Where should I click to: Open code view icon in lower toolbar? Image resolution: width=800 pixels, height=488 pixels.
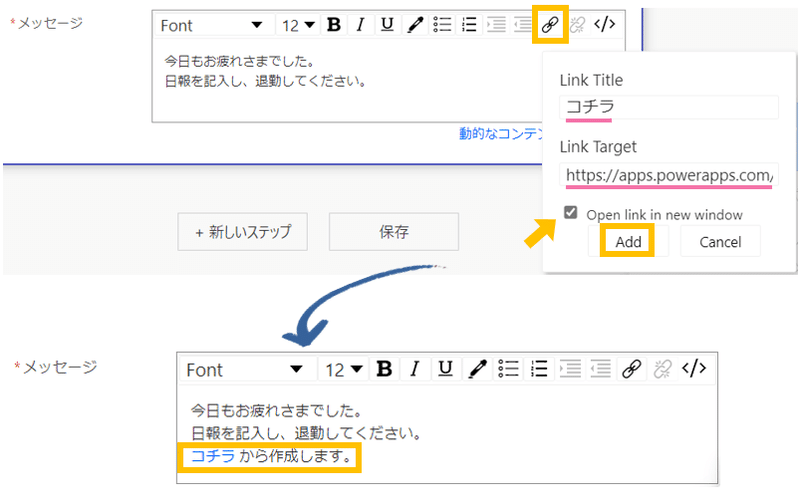pos(694,368)
